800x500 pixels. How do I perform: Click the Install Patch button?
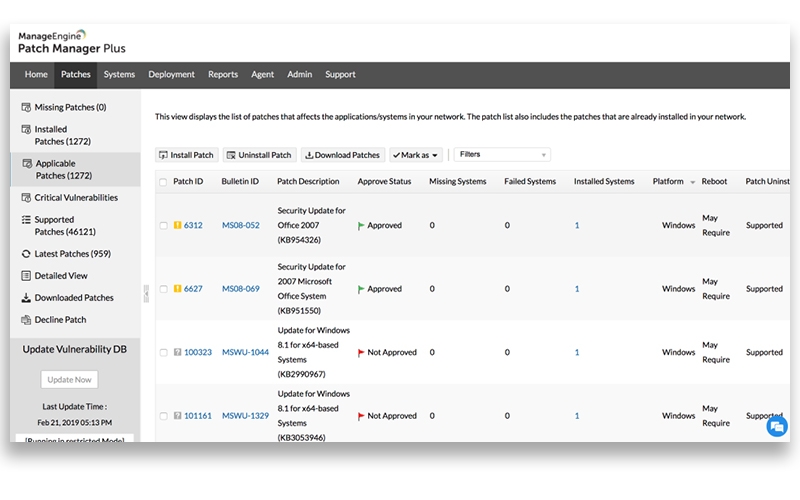[187, 155]
